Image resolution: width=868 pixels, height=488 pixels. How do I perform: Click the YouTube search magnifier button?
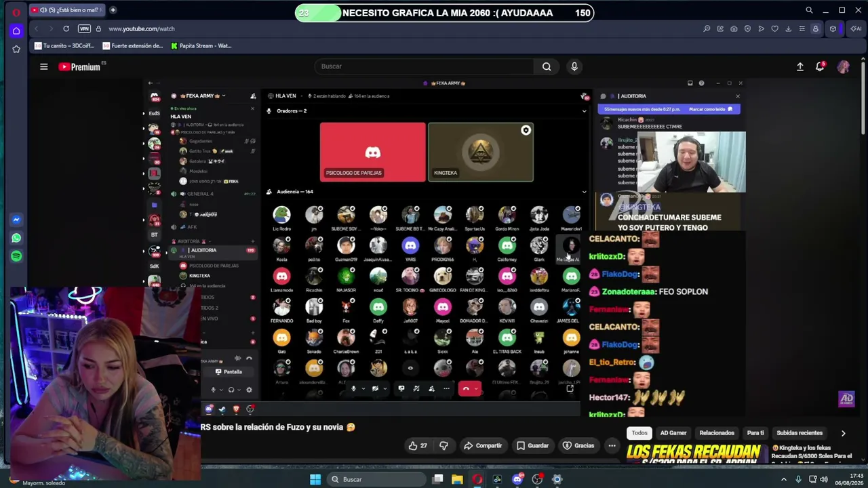[x=547, y=66]
